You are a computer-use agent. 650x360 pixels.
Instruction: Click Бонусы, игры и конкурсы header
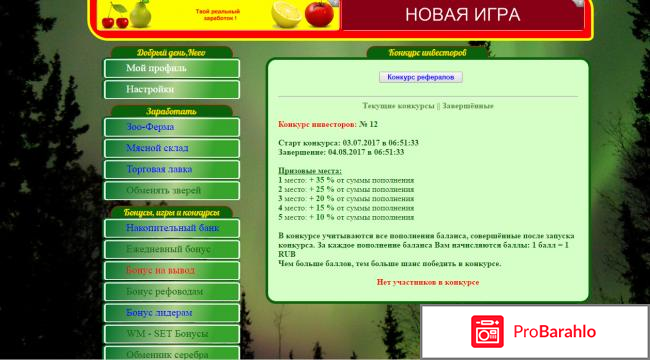pyautogui.click(x=172, y=213)
